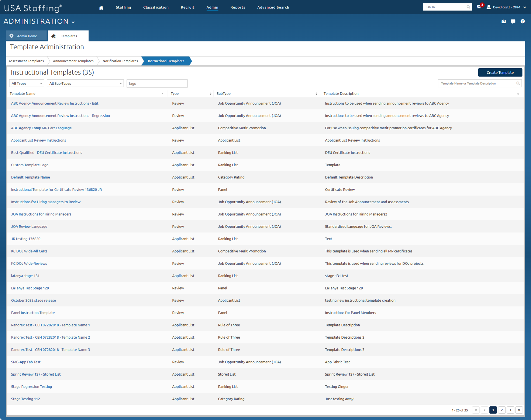
Task: Open LaTanya Test Stage 129 template
Action: (30, 288)
